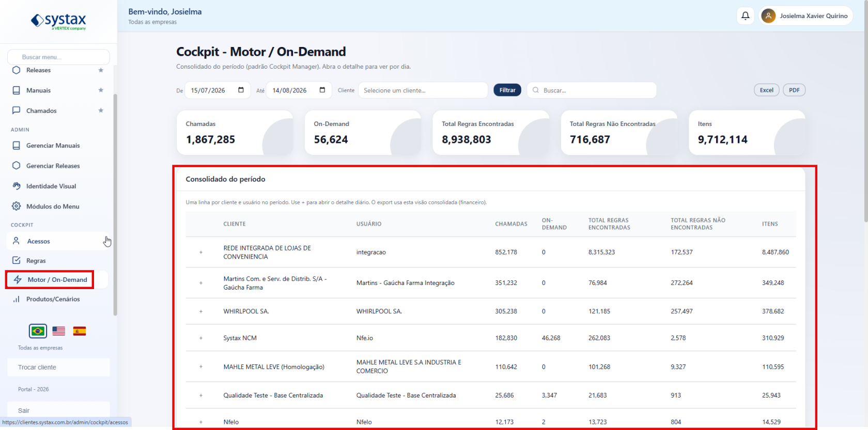Click the Acessos person icon

pos(16,241)
